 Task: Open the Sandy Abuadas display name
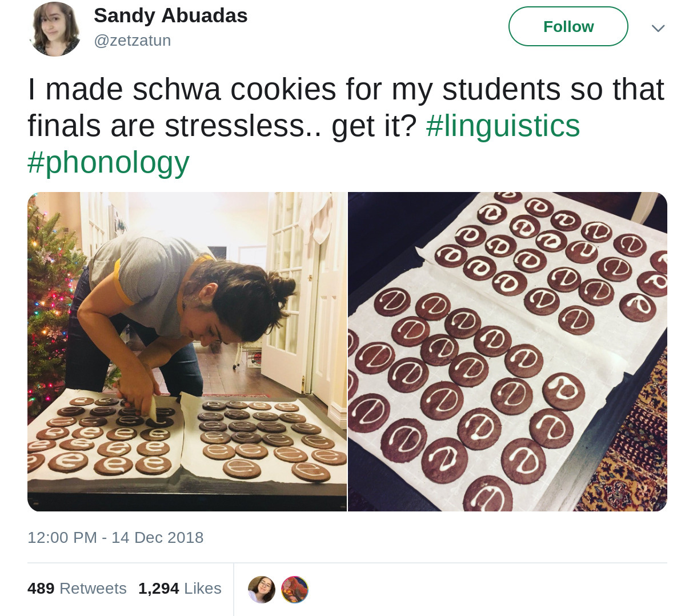pos(170,16)
